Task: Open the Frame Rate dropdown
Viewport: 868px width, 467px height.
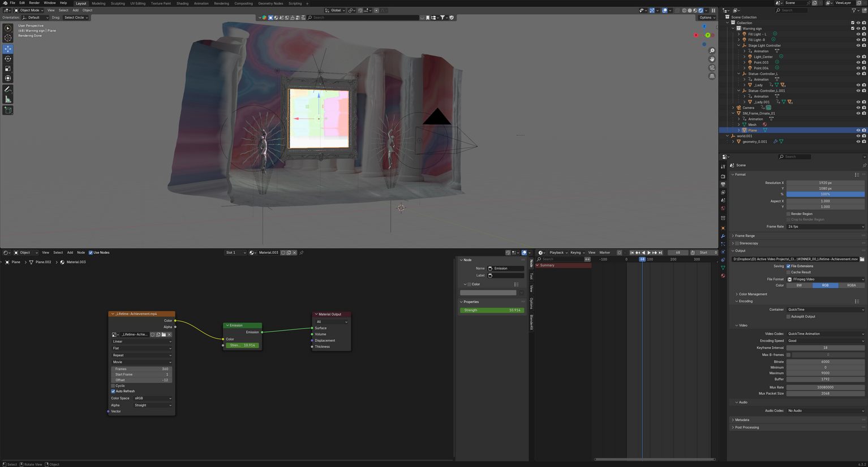Action: point(826,227)
